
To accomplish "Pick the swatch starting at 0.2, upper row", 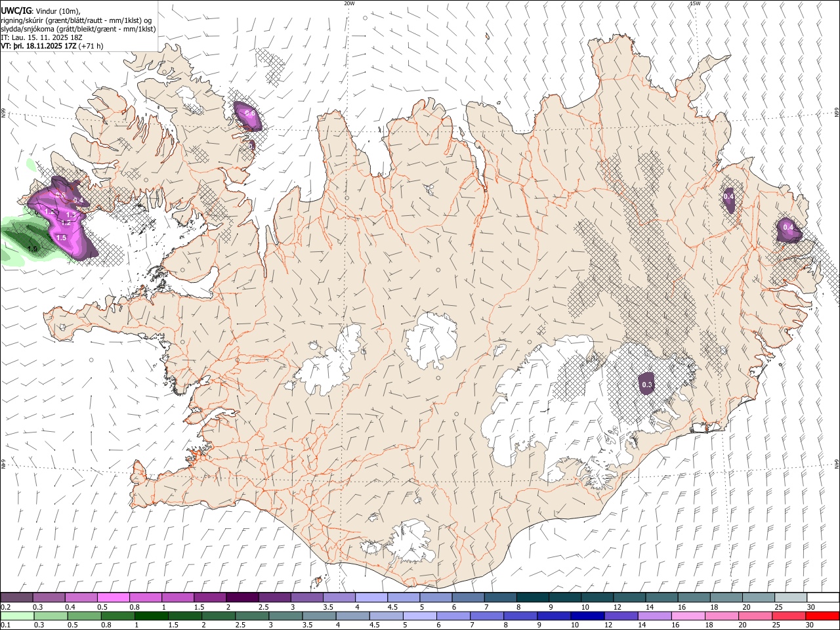I will pyautogui.click(x=16, y=598).
